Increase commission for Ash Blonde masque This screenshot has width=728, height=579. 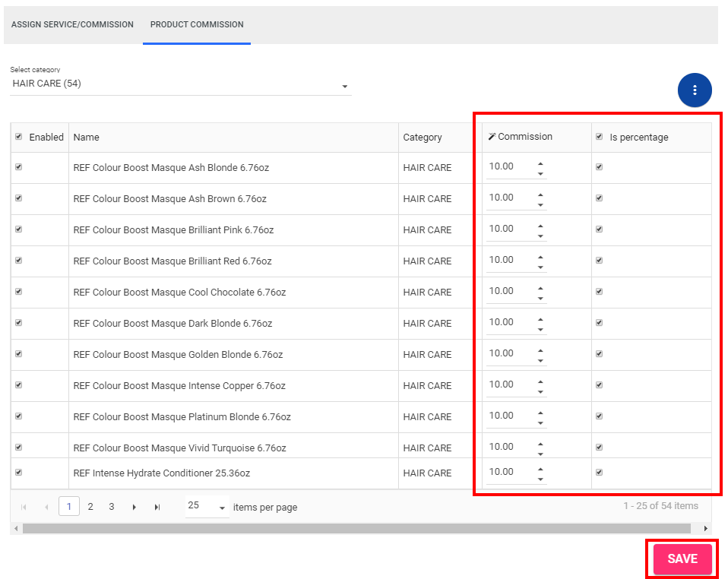tap(540, 163)
